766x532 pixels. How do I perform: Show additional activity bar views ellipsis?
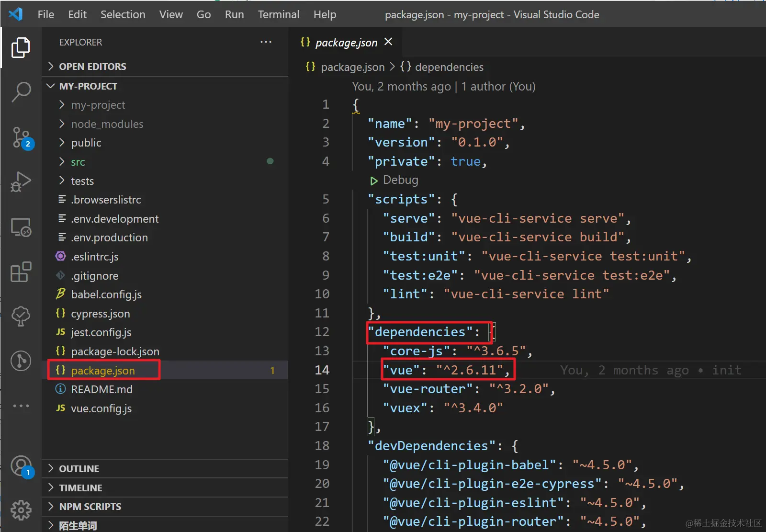tap(21, 406)
